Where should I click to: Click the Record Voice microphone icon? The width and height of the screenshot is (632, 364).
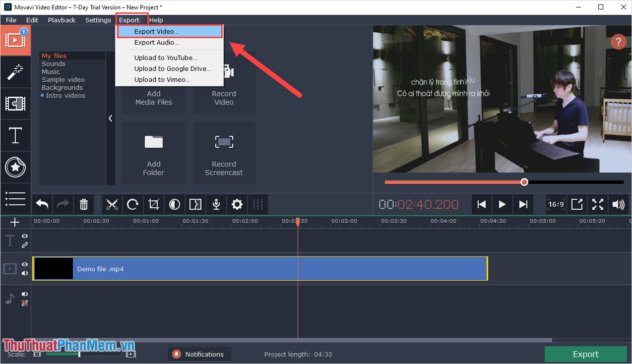pyautogui.click(x=216, y=204)
